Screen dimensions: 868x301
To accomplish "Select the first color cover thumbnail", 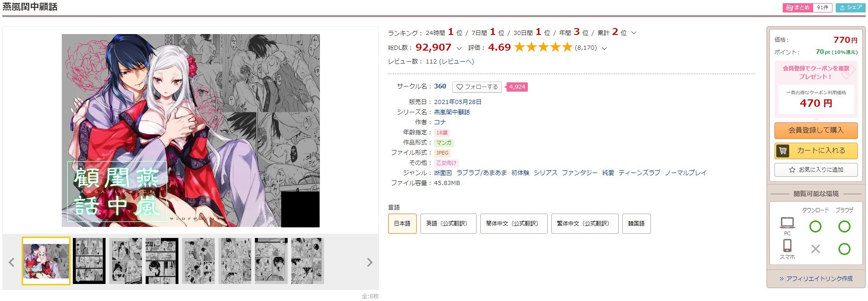I will [46, 261].
